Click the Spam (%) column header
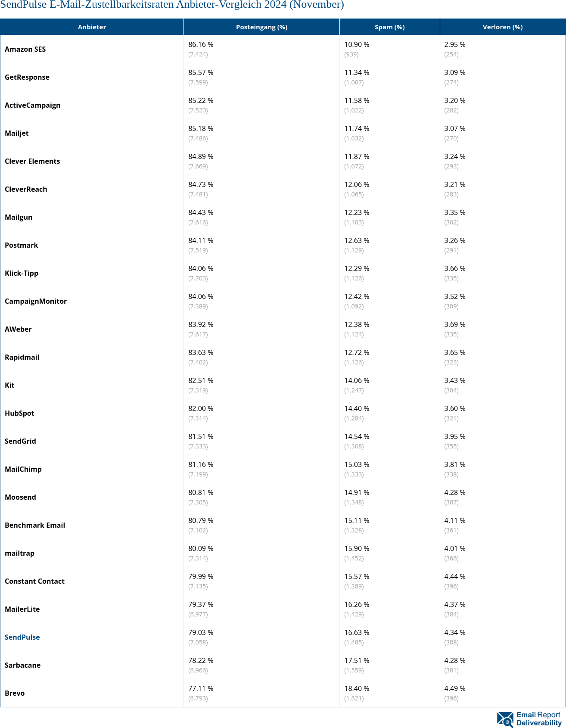 389,27
